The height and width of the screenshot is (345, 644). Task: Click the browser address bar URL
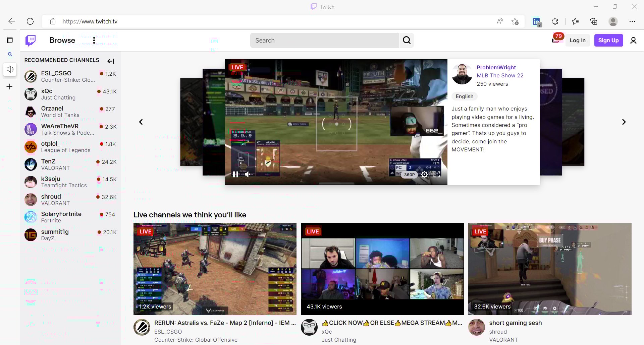tap(90, 21)
